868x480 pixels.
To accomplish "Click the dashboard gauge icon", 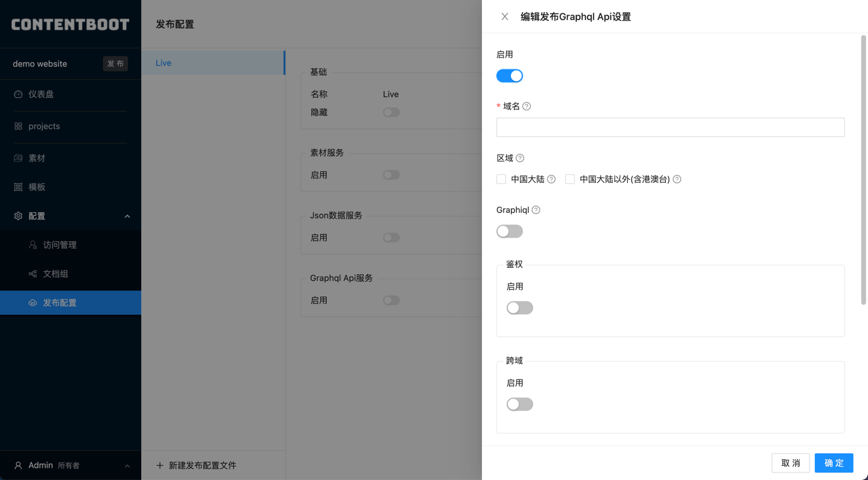I will coord(18,94).
